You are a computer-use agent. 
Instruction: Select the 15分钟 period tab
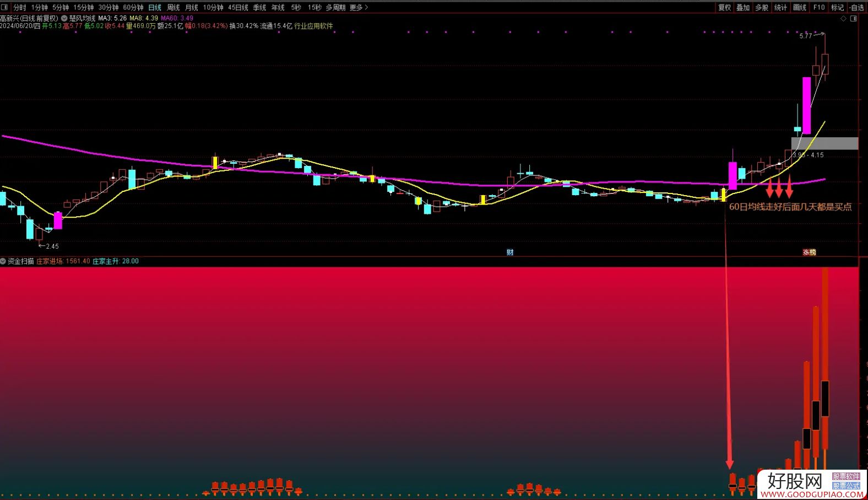[x=84, y=7]
